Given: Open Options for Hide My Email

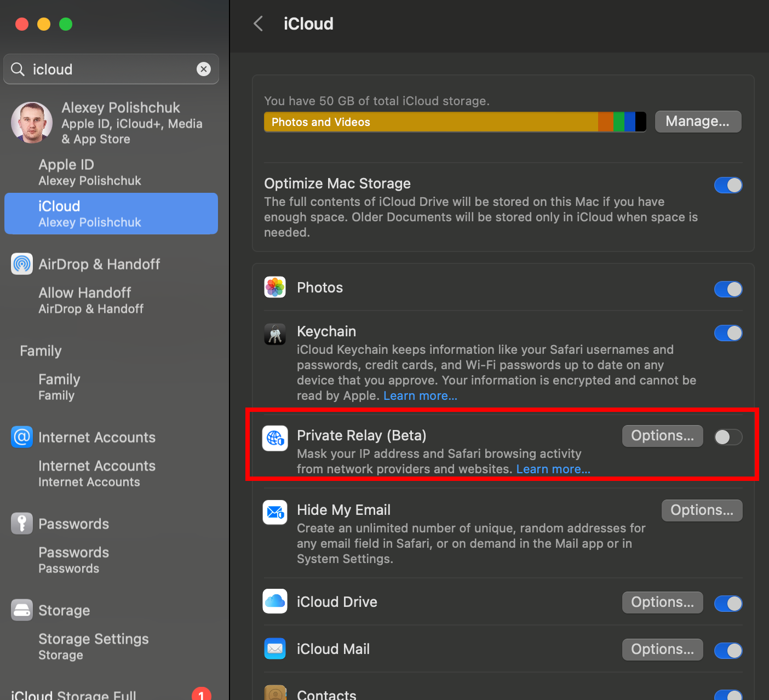Looking at the screenshot, I should tap(702, 510).
